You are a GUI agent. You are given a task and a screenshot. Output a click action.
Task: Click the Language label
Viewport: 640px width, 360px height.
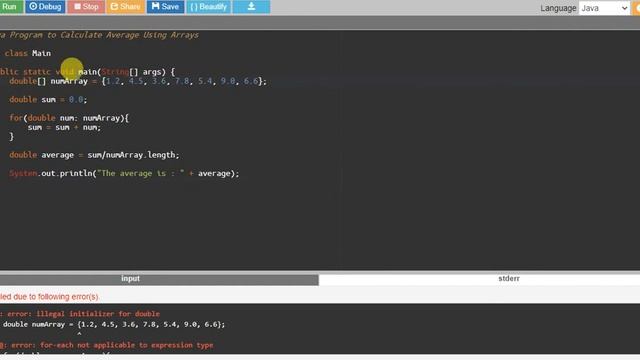click(x=558, y=8)
